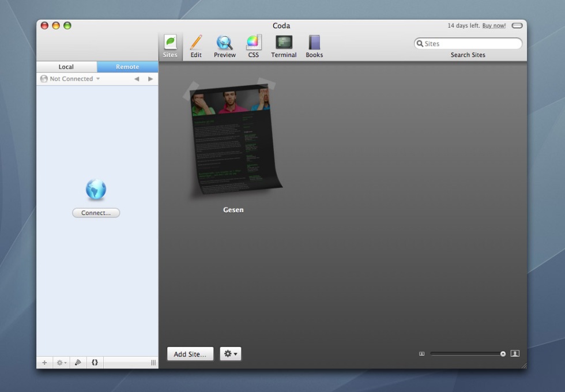Switch to the Local tab

point(66,67)
